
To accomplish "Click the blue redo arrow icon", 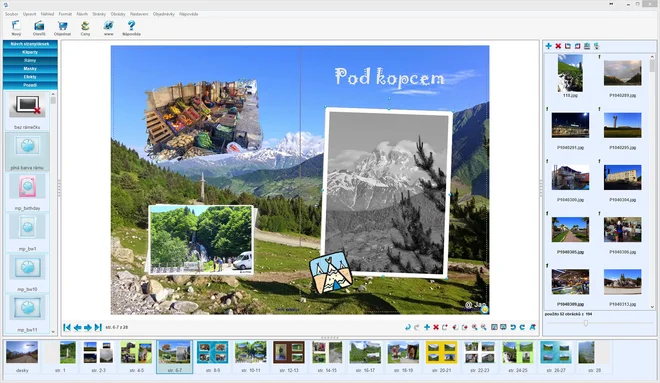I will point(522,327).
